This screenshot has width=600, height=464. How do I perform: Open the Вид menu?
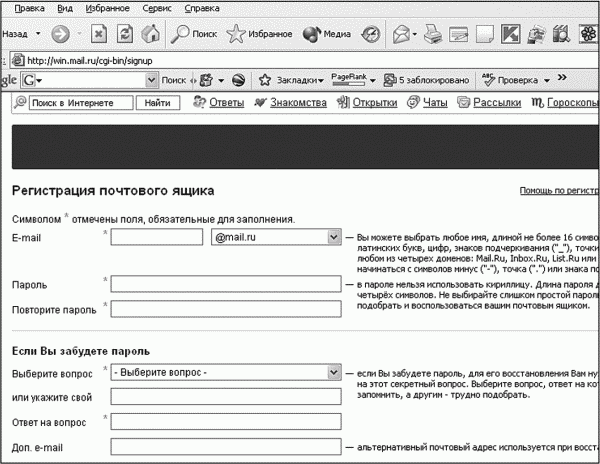click(65, 8)
